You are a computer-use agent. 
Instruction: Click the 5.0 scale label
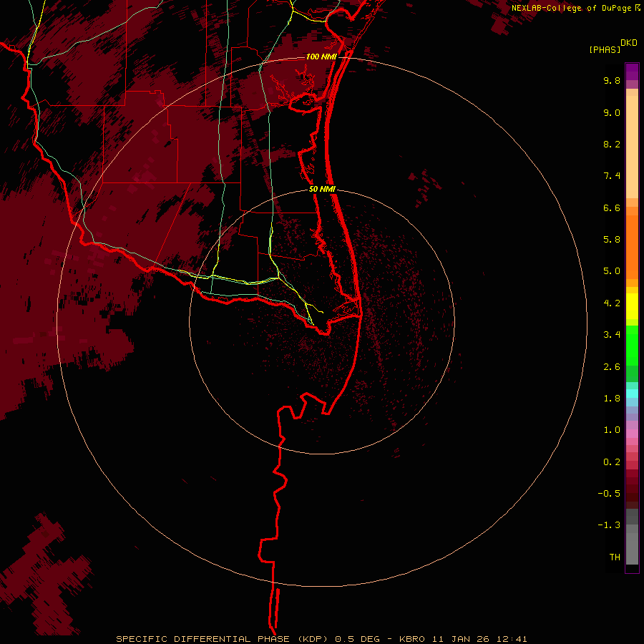(612, 271)
